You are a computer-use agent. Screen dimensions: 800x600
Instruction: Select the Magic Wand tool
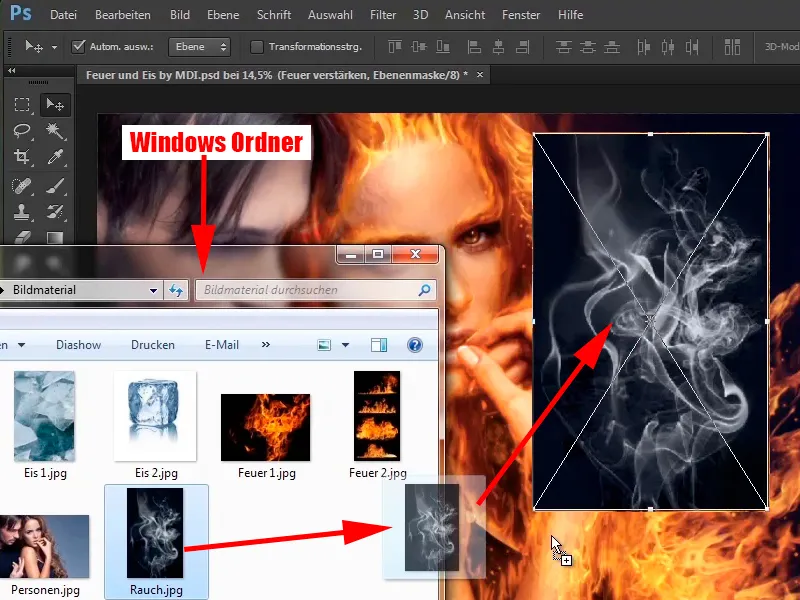tap(55, 131)
